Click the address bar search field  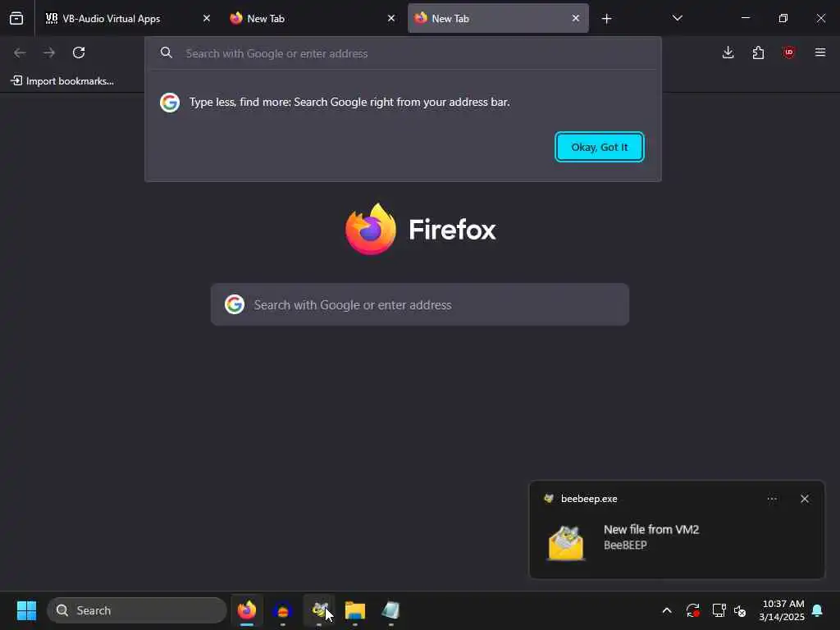coord(403,53)
